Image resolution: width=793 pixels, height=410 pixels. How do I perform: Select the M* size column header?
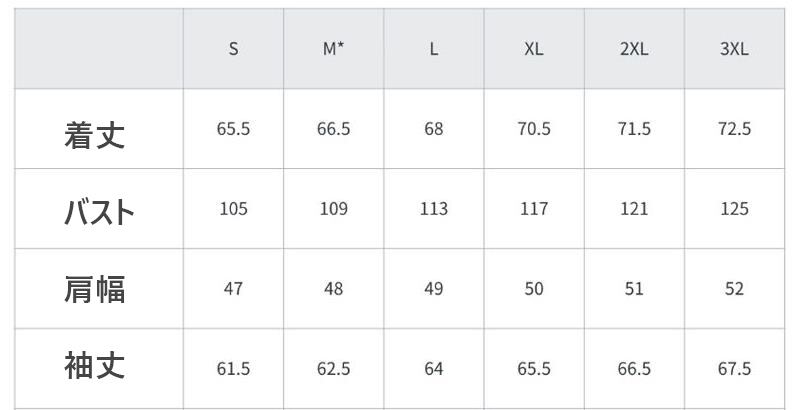(334, 49)
